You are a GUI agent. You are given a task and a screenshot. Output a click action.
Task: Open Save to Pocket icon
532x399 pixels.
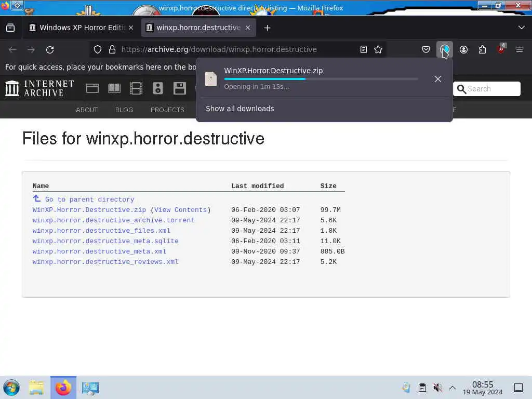426,49
